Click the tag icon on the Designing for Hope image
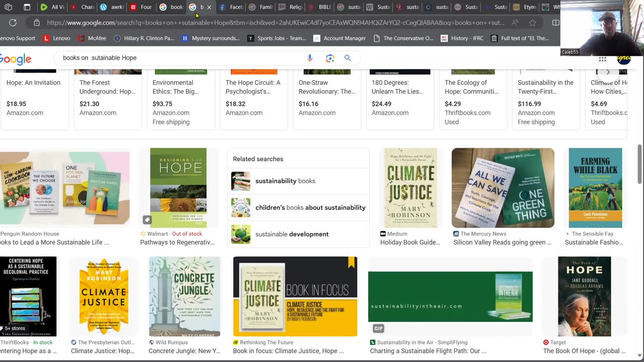The image size is (644, 362). point(146,220)
